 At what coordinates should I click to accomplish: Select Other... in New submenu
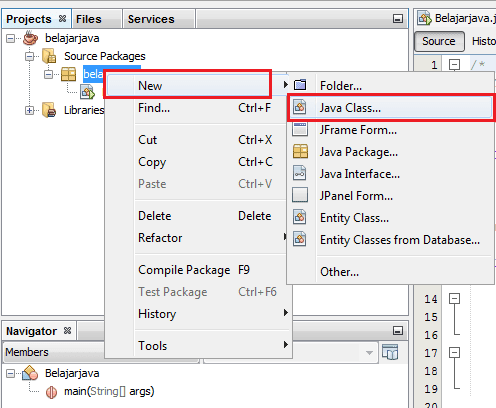(390, 272)
